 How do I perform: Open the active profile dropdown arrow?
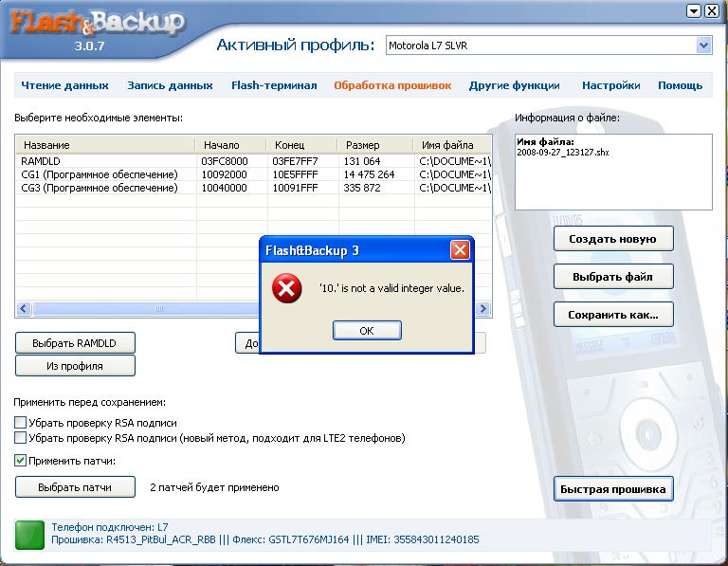pos(704,46)
